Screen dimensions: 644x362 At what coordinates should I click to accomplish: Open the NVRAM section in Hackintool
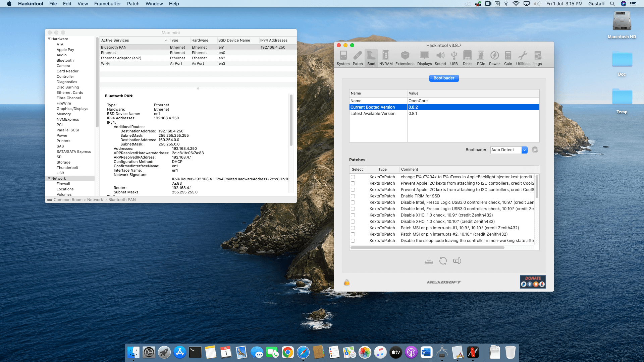(x=386, y=58)
